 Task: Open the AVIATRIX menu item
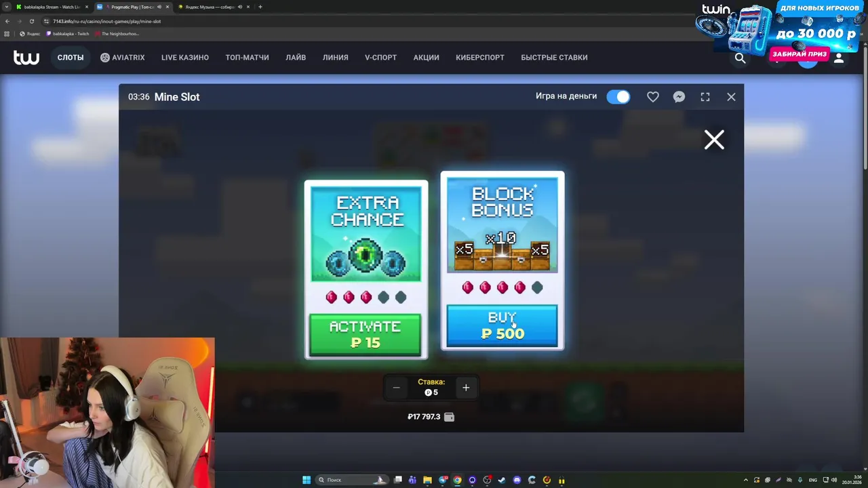pyautogui.click(x=123, y=58)
